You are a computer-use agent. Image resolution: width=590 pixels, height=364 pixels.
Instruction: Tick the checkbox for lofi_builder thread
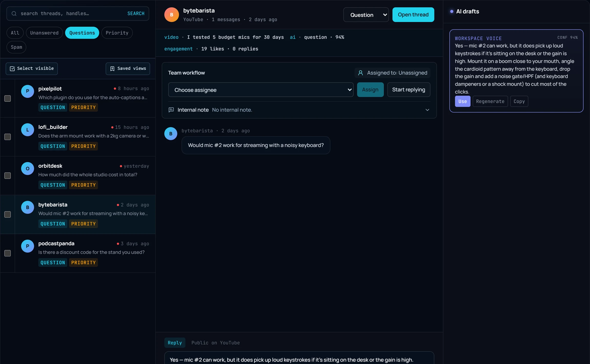point(8,137)
